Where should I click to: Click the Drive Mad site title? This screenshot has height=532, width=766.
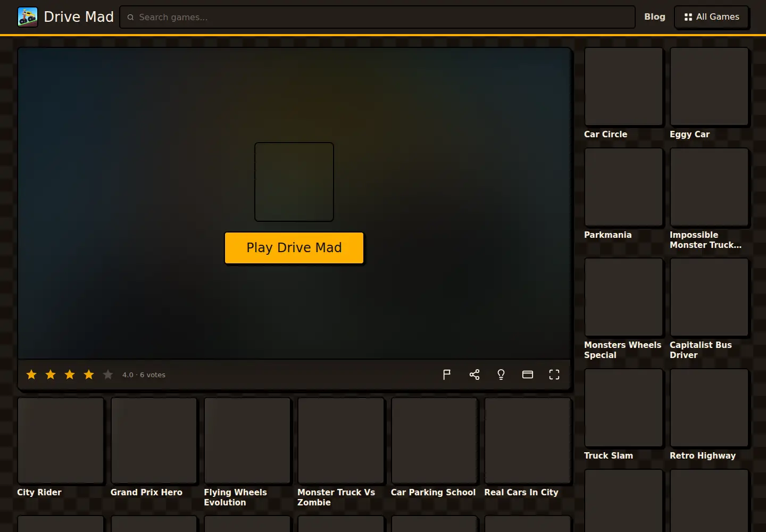coord(79,17)
